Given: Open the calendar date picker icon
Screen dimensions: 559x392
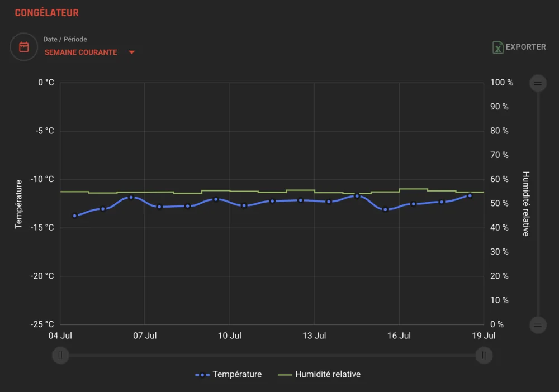Looking at the screenshot, I should point(24,47).
